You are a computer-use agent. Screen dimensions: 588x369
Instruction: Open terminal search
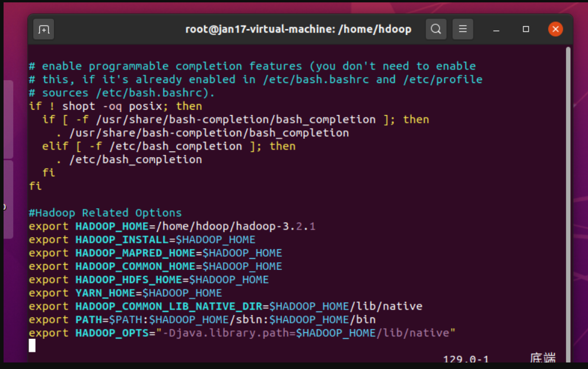click(436, 29)
